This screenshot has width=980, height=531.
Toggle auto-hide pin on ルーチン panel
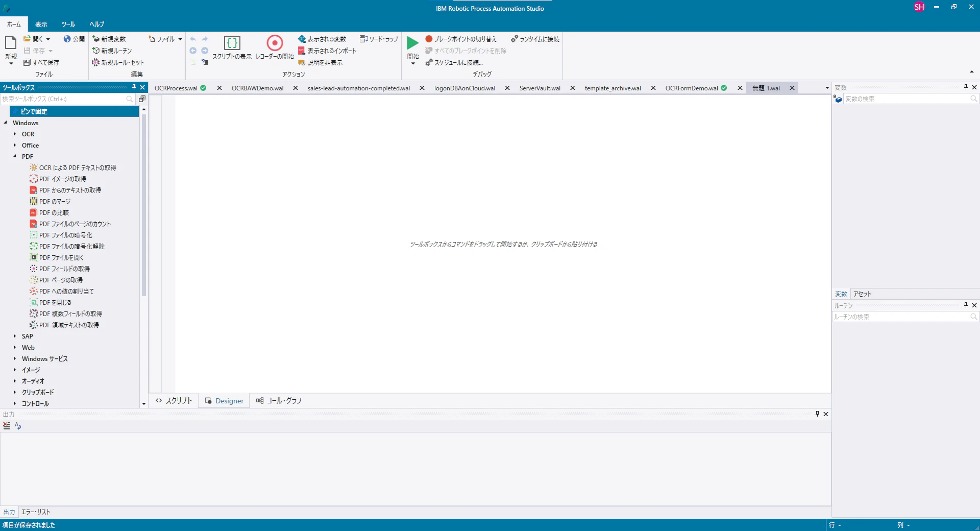[966, 305]
